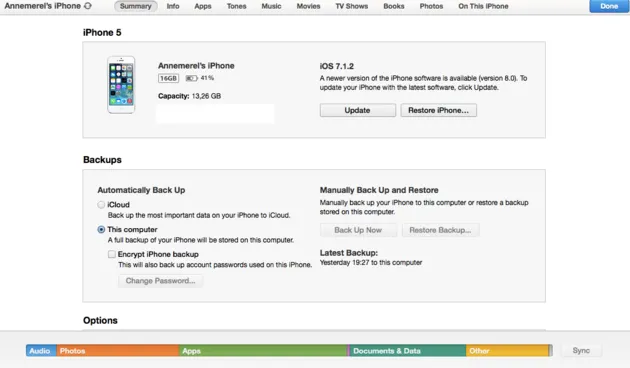Click the Options section heading
Viewport: 630px width, 368px height.
click(x=100, y=321)
